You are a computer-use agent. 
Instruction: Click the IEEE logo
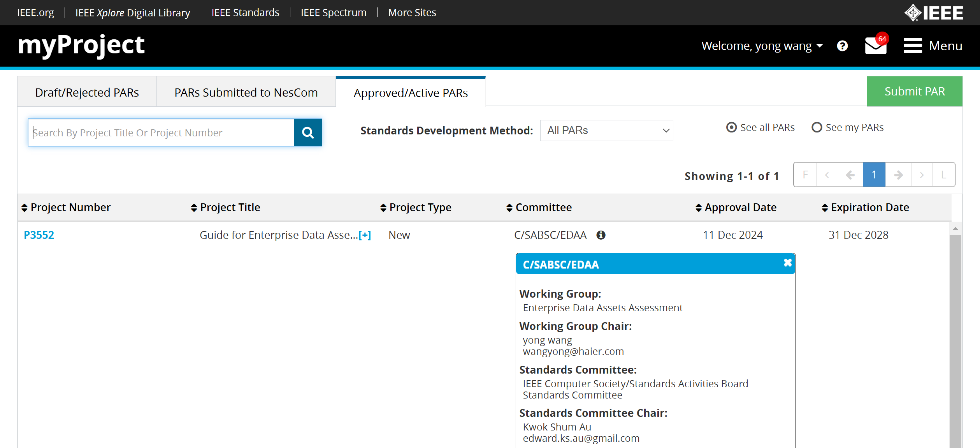coord(933,12)
